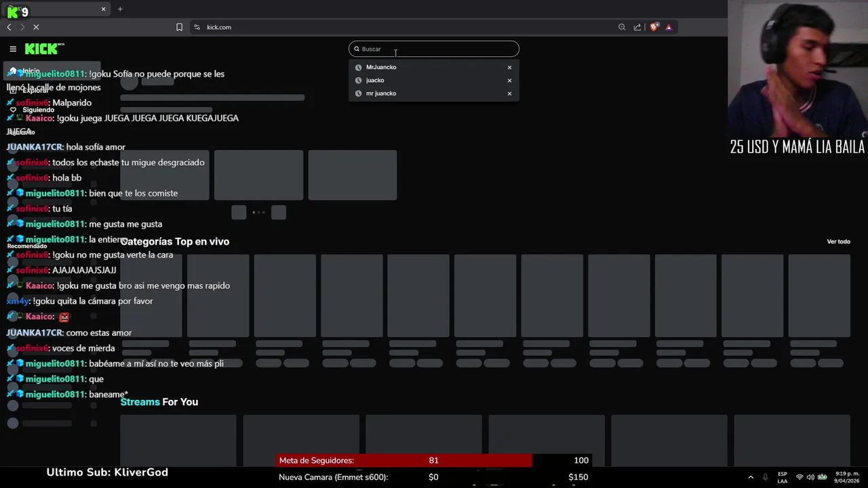Click JUANKA17CR in 'hola sofía amor' message
The width and height of the screenshot is (868, 488).
[35, 147]
